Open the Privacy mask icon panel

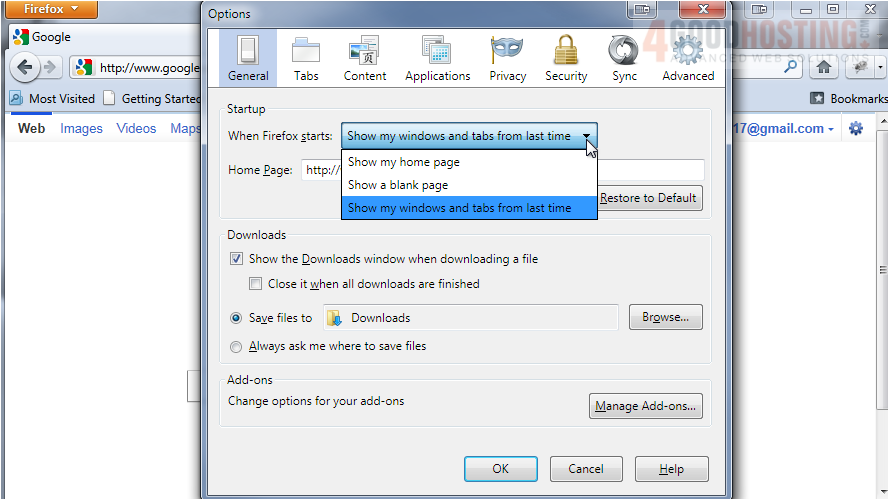point(507,59)
